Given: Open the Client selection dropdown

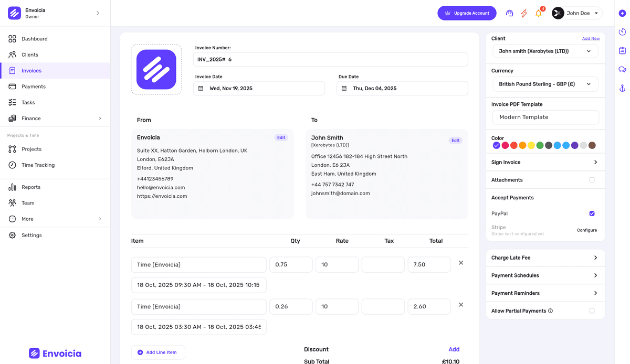Looking at the screenshot, I should click(545, 51).
